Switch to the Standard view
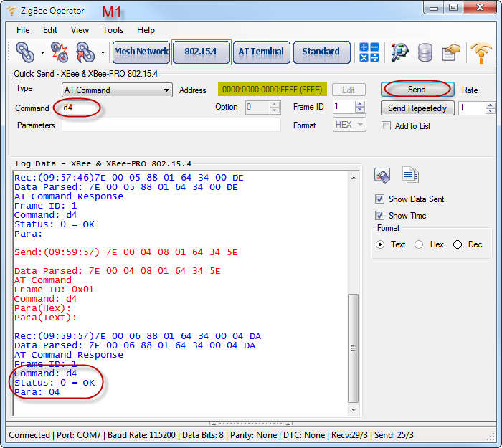Viewport: 502px width, 448px height. coord(321,52)
